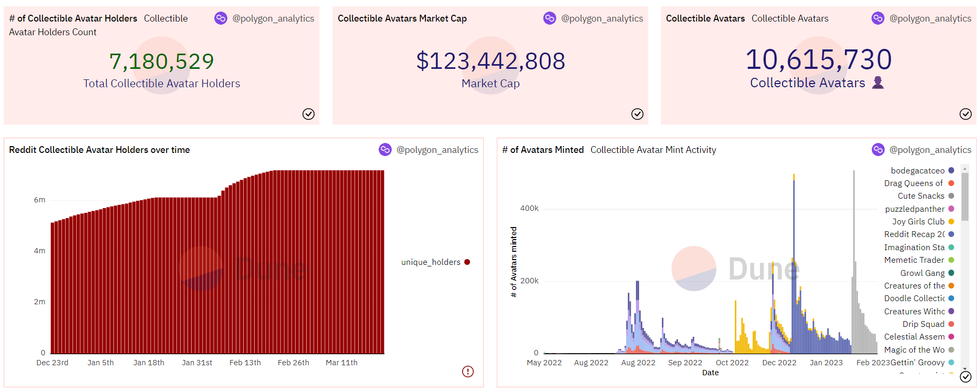This screenshot has height=391, width=980.
Task: Click polygon_analytics avatar icon on Avatars Minted chart
Action: point(878,150)
